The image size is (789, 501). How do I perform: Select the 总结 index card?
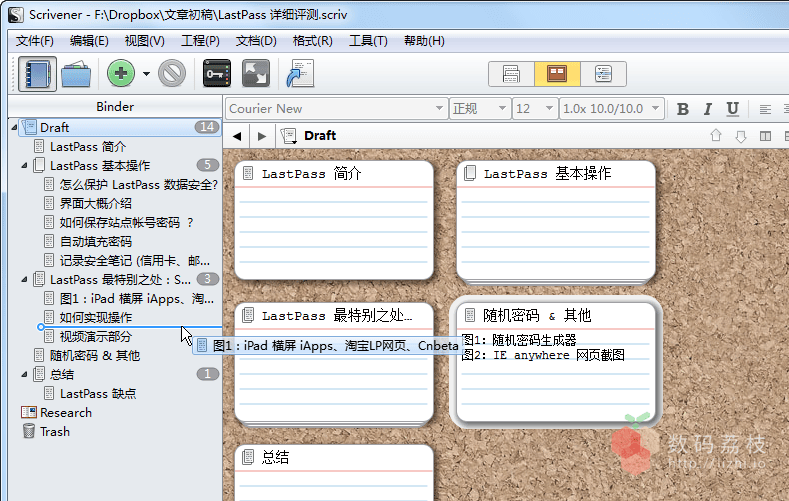point(334,473)
